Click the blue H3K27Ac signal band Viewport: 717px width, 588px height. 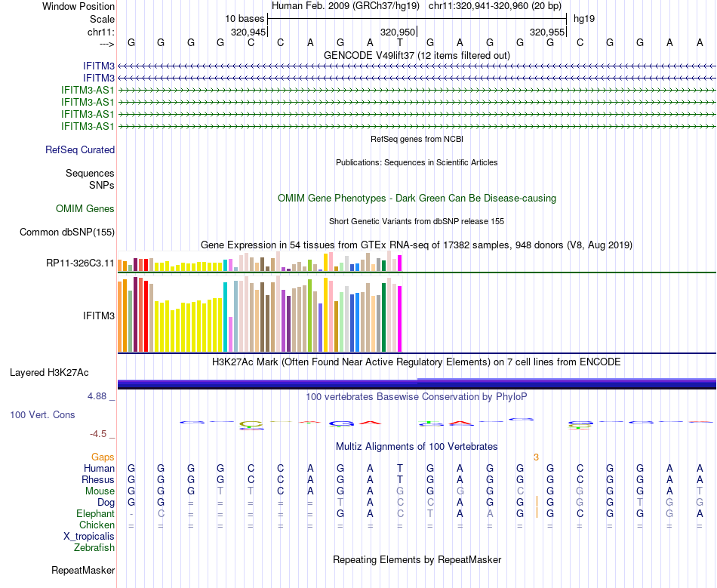coord(417,383)
